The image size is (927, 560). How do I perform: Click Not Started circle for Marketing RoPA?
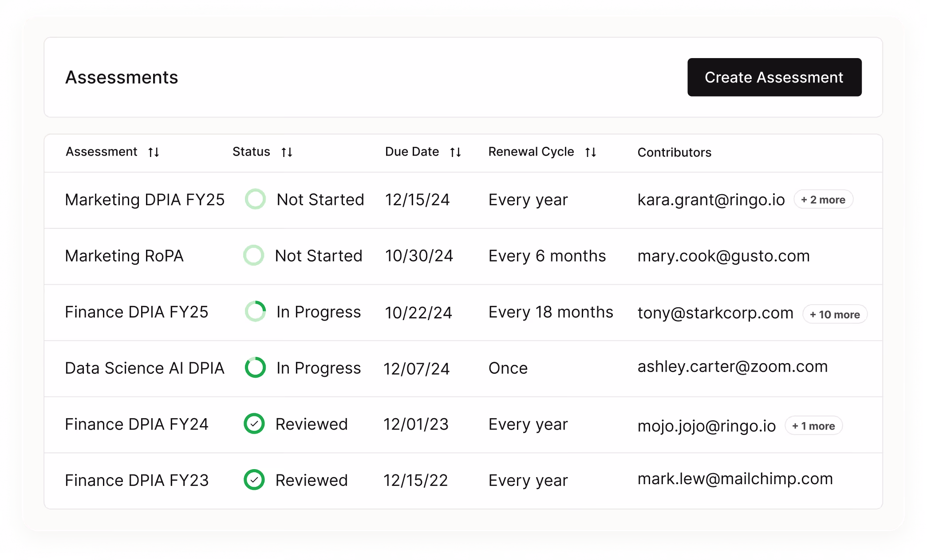[x=253, y=255]
